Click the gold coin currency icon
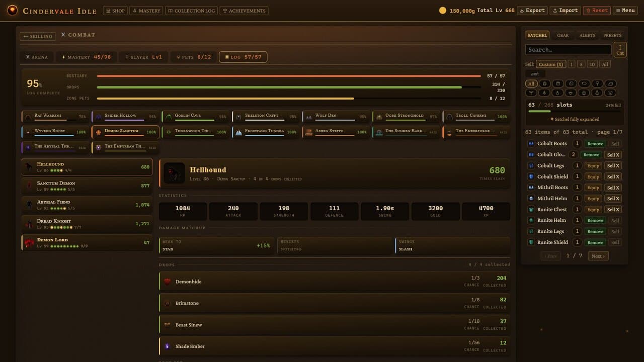 443,11
